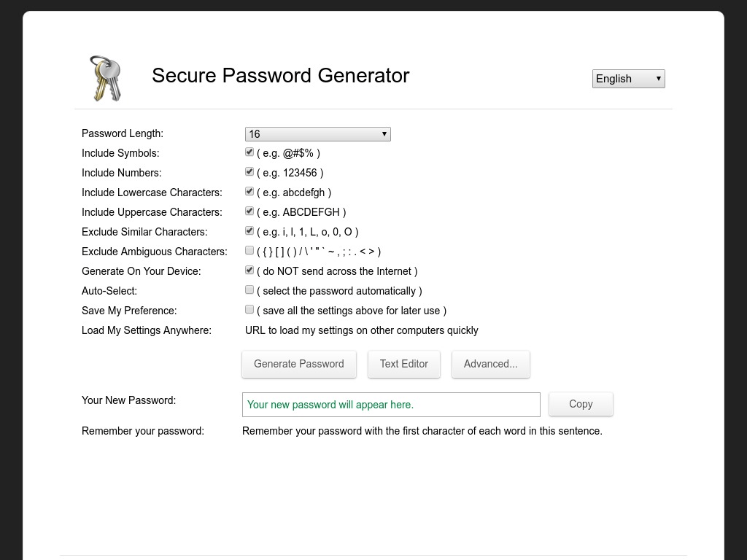
Task: Enable the Auto-Select checkbox
Action: [x=249, y=290]
